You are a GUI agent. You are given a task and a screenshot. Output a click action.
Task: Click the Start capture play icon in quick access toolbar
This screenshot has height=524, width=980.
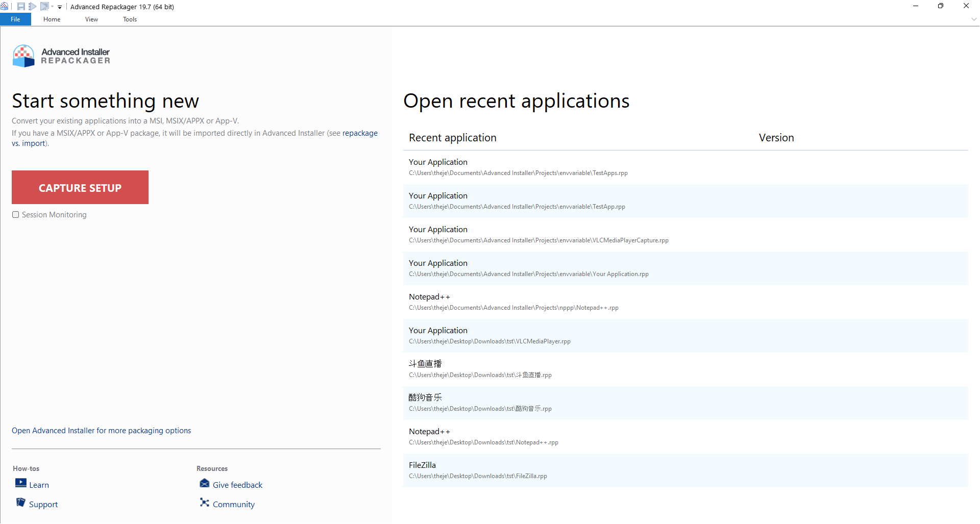(33, 7)
